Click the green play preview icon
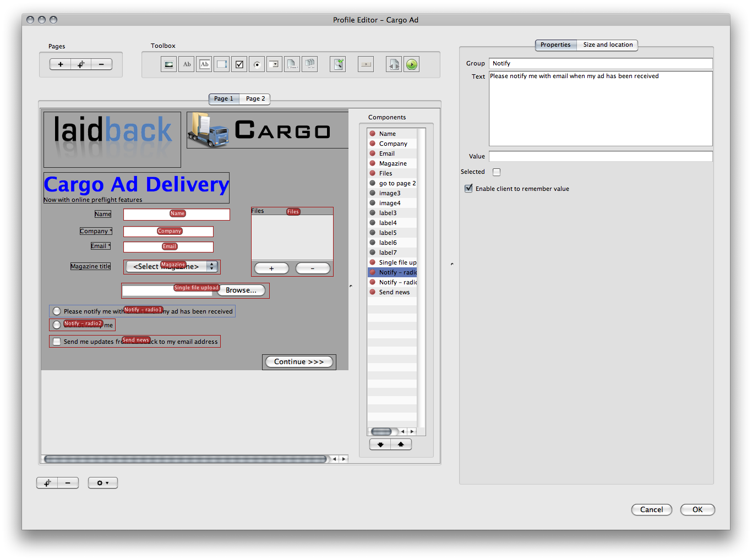The image size is (752, 560). coord(411,64)
